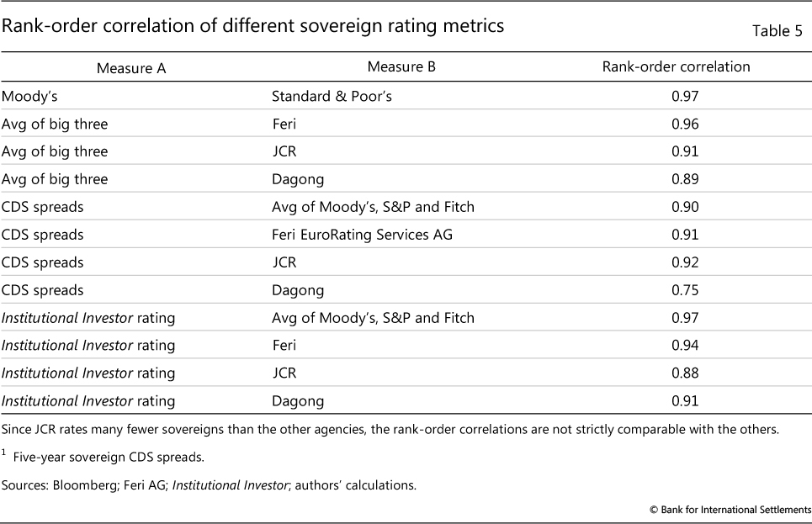
Task: Click the 'Rank-order correlation' column header
Action: click(x=676, y=67)
